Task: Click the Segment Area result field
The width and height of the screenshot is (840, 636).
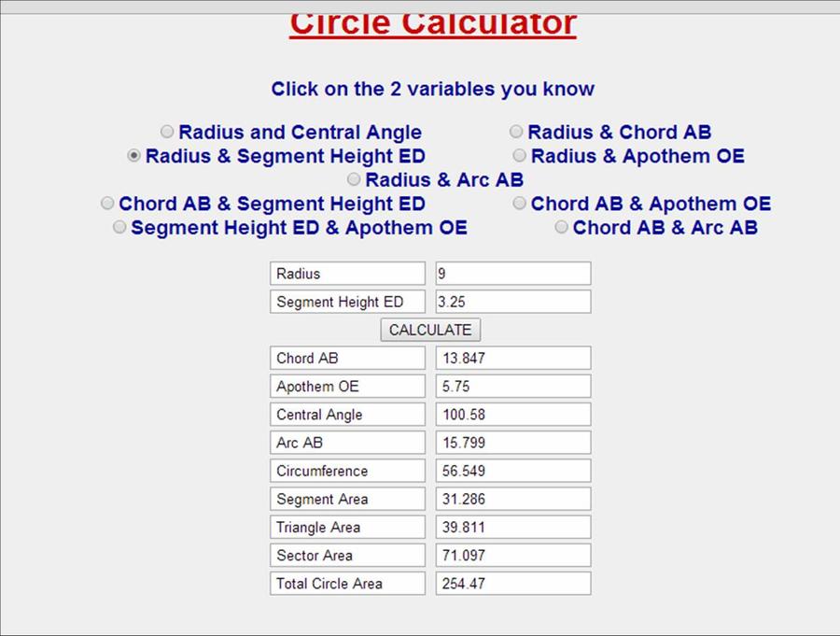Action: [x=512, y=499]
